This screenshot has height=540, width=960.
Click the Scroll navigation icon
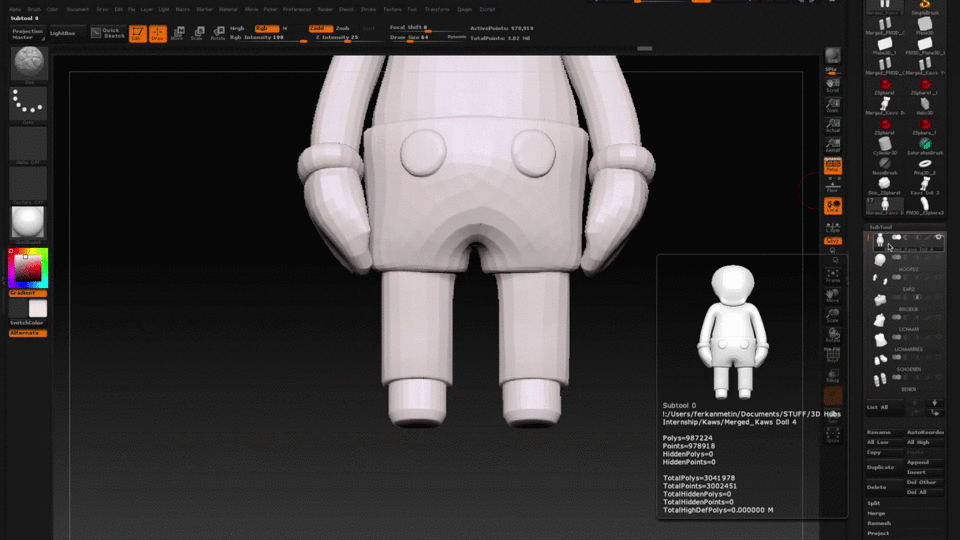[x=833, y=85]
